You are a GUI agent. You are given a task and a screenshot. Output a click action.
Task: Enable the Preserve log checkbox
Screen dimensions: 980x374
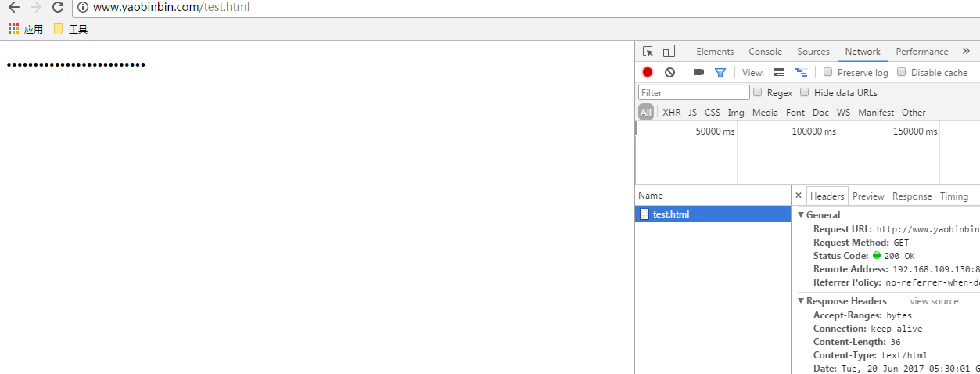[x=828, y=72]
